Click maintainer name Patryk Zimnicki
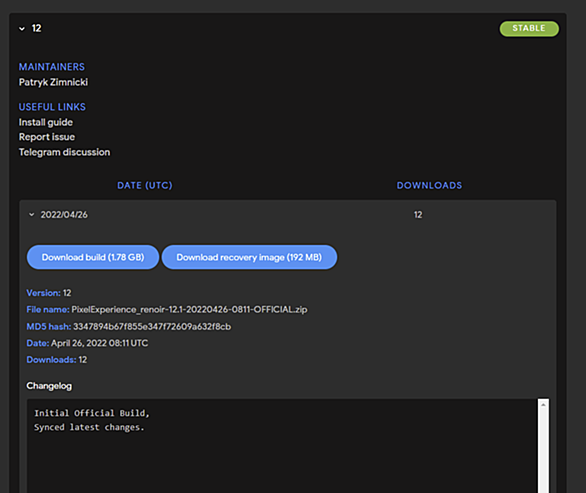The image size is (586, 493). pos(53,82)
